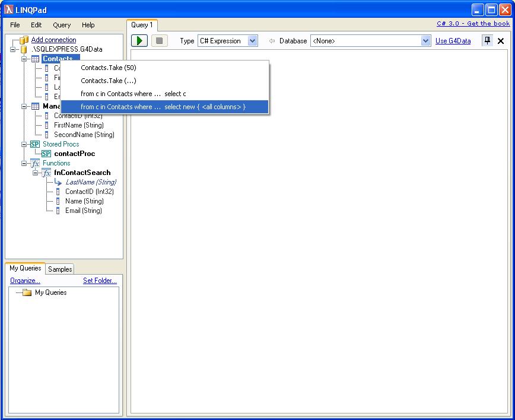The image size is (515, 420).
Task: Click the Organize... link
Action: 25,281
